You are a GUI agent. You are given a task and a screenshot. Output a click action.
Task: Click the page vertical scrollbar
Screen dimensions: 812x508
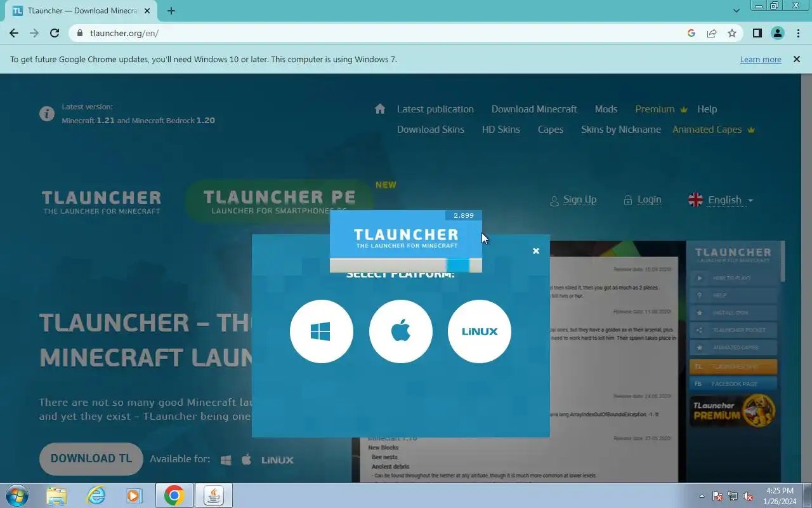click(806, 278)
